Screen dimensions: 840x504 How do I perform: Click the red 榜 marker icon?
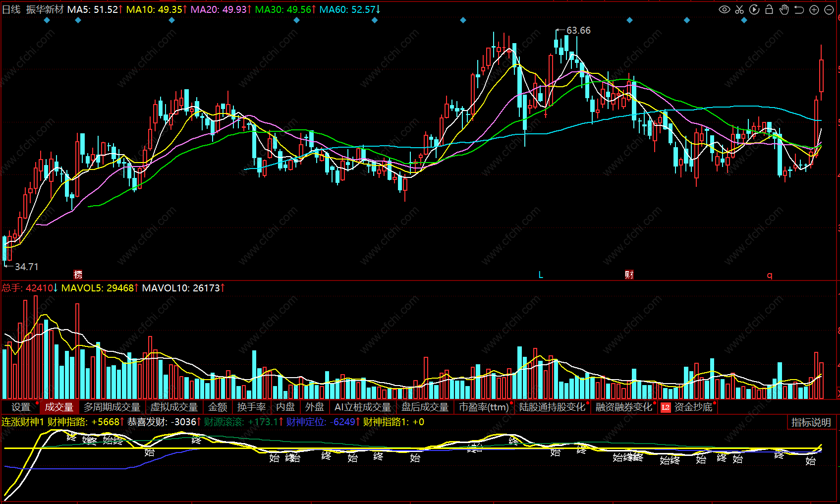tap(78, 275)
